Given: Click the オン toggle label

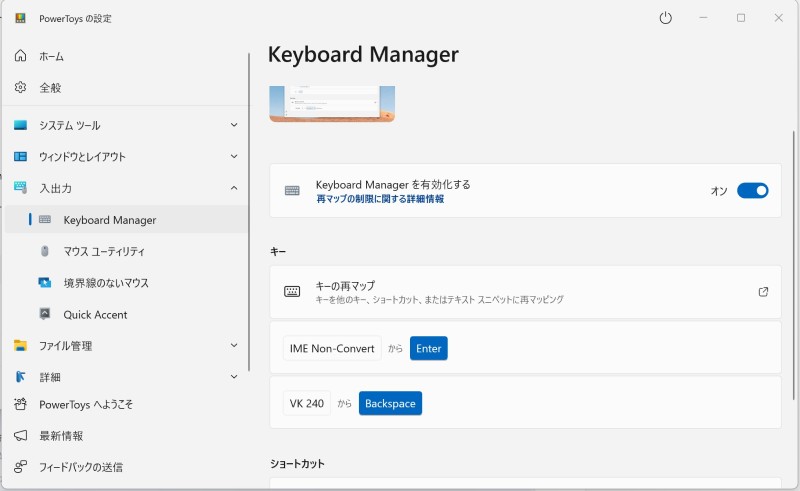Looking at the screenshot, I should tap(719, 191).
